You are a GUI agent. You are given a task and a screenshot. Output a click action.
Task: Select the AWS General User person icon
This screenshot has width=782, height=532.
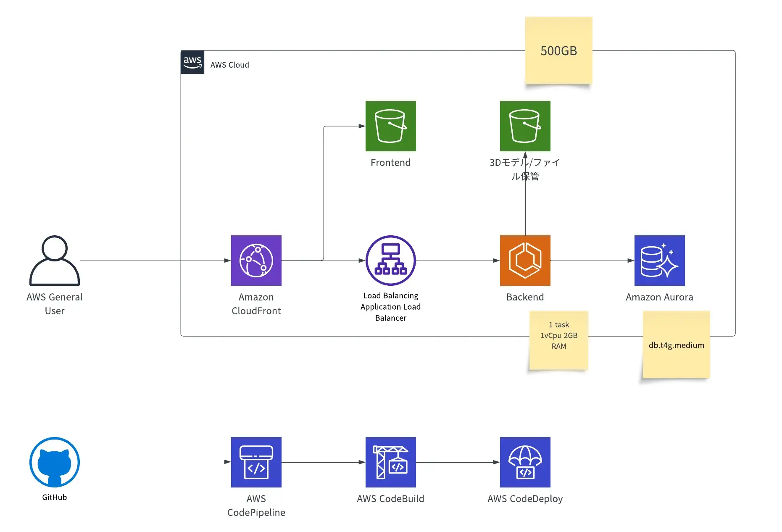[54, 260]
